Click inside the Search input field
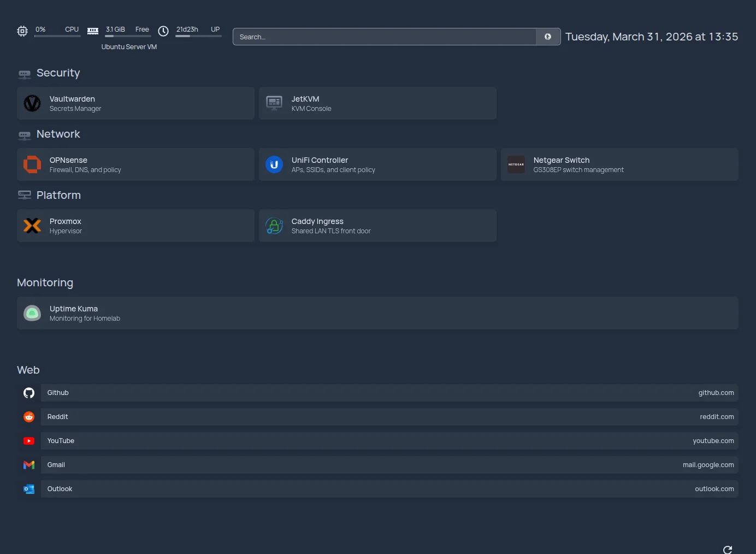The width and height of the screenshot is (756, 554). pos(382,37)
